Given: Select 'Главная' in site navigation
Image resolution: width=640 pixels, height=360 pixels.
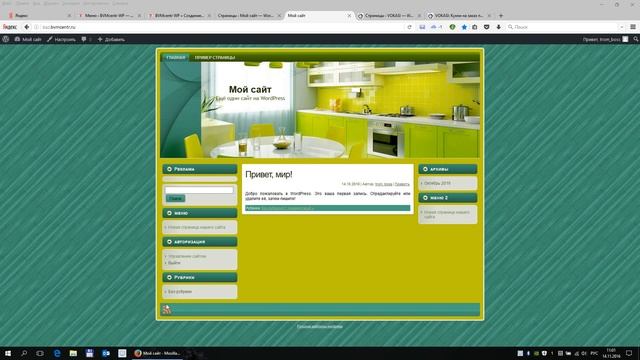Looking at the screenshot, I should click(176, 58).
